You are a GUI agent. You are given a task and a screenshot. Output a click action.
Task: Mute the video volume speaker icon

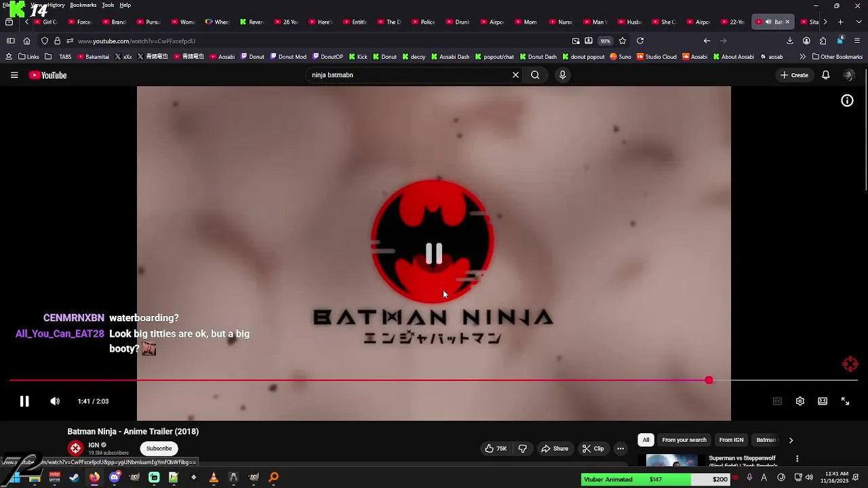(x=55, y=401)
